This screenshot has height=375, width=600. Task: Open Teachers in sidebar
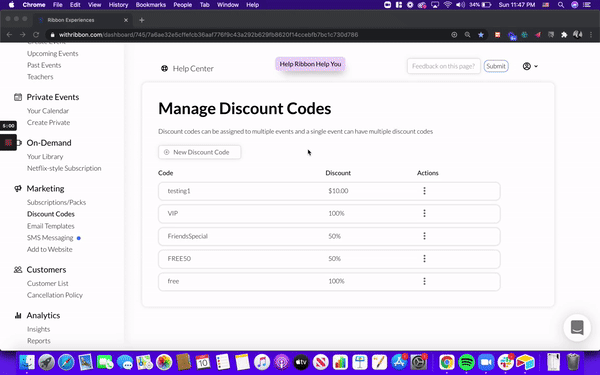(x=40, y=77)
